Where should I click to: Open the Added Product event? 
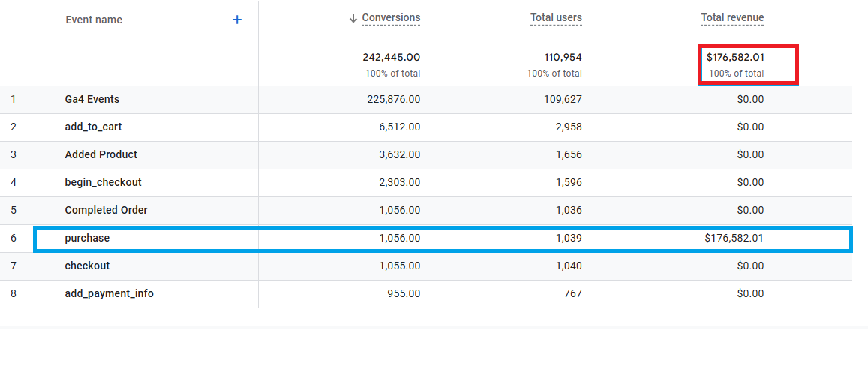click(101, 154)
